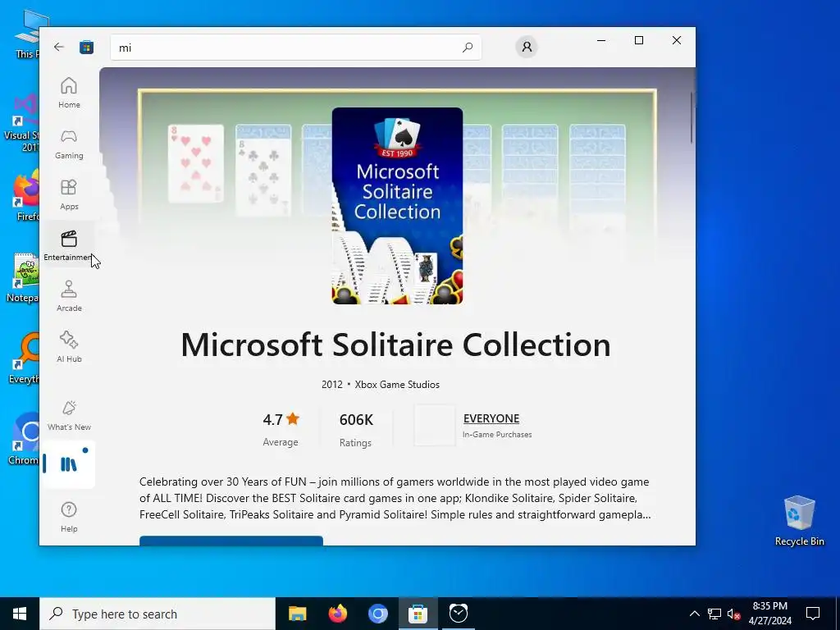Open the Arcade section
Image resolution: width=840 pixels, height=630 pixels.
(x=69, y=296)
